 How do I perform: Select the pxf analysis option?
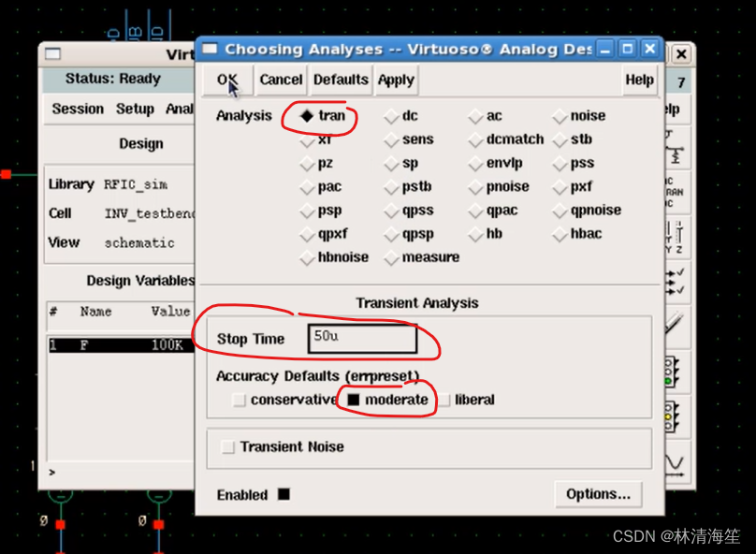tap(560, 186)
